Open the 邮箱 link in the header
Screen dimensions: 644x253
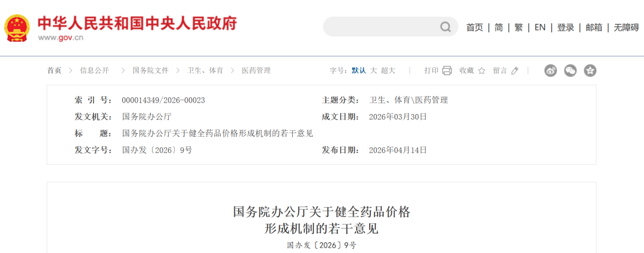coord(594,27)
